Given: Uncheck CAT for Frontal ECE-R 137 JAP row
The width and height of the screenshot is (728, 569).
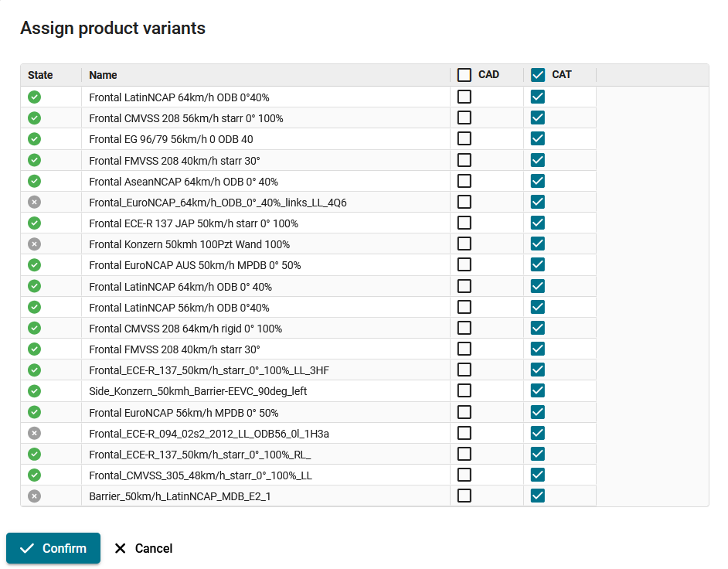Looking at the screenshot, I should tap(538, 223).
